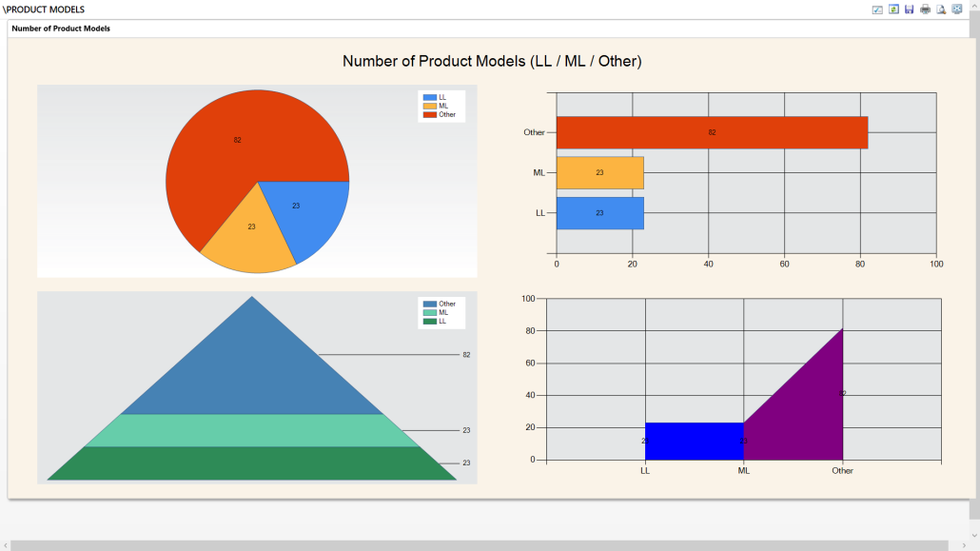
Task: Click the ML color swatch in pyramid chart legend
Action: (429, 312)
